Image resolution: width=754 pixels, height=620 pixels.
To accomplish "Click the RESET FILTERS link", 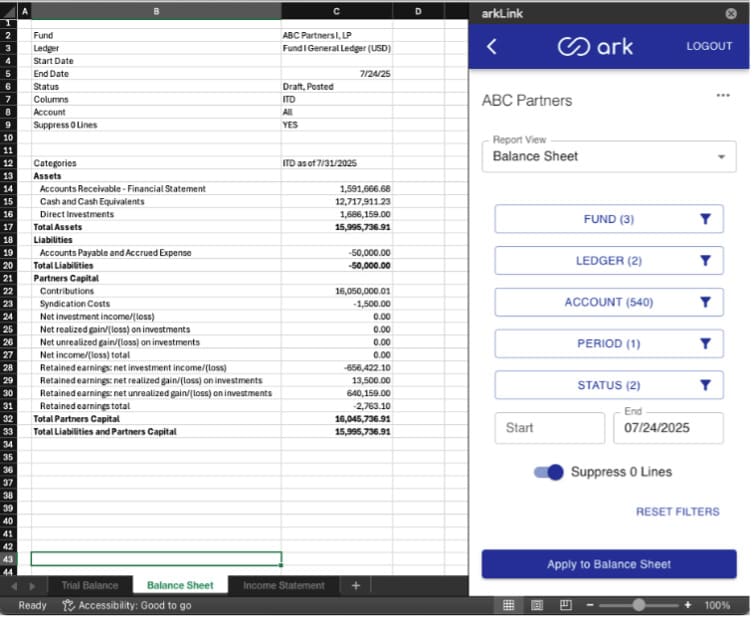I will pyautogui.click(x=677, y=512).
